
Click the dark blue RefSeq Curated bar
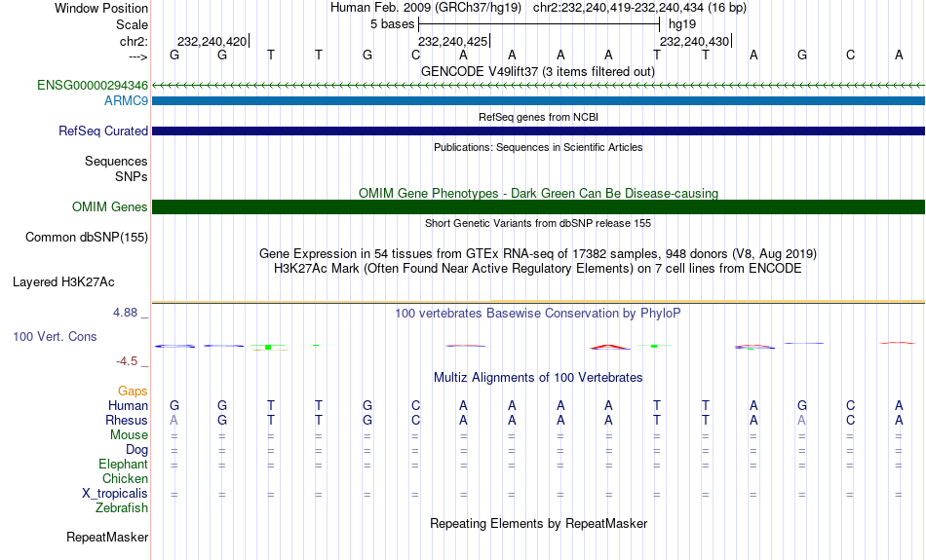(538, 131)
